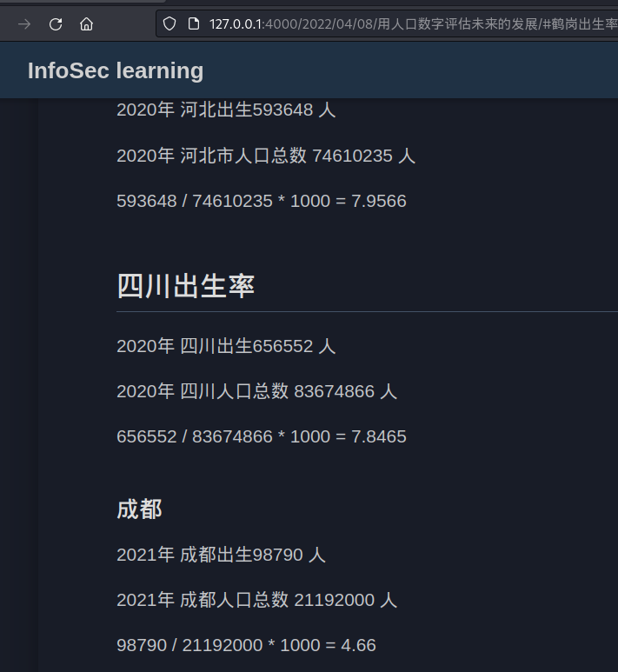The height and width of the screenshot is (672, 618).
Task: Click the line 2020年 四川出生656552 人
Action: [226, 346]
